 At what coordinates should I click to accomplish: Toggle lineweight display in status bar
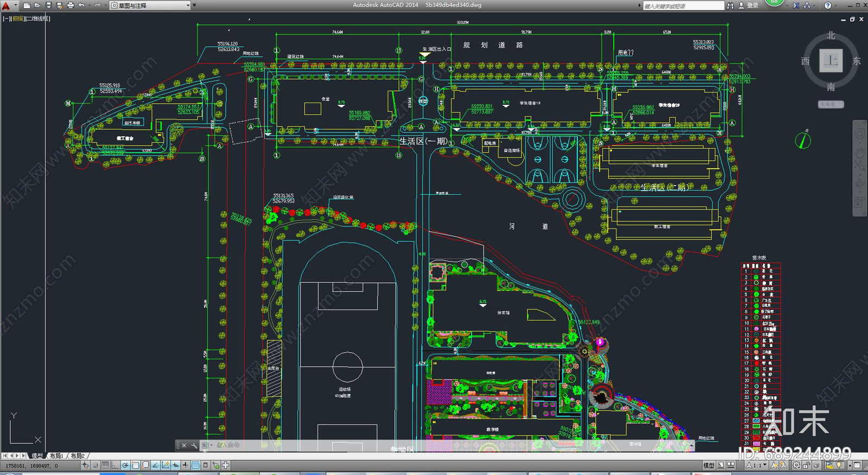pos(186,465)
